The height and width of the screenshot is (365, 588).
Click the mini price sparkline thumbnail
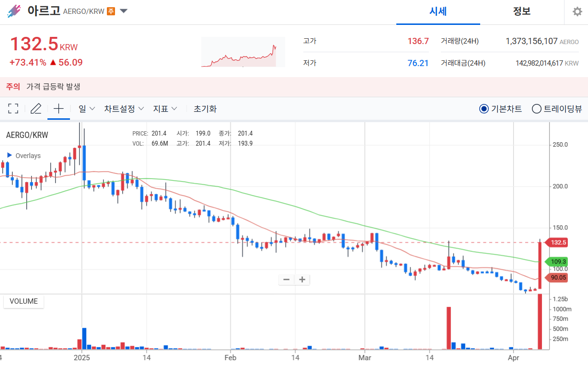[x=243, y=52]
